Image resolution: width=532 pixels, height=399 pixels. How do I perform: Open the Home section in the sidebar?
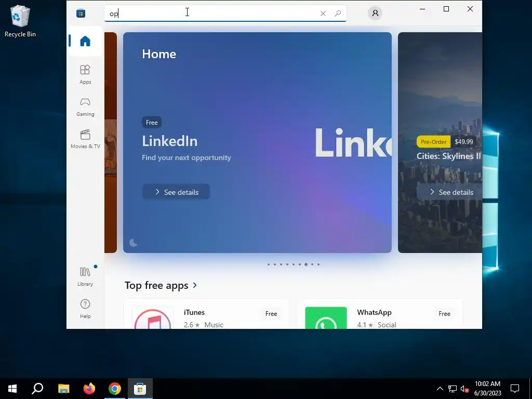pos(85,41)
